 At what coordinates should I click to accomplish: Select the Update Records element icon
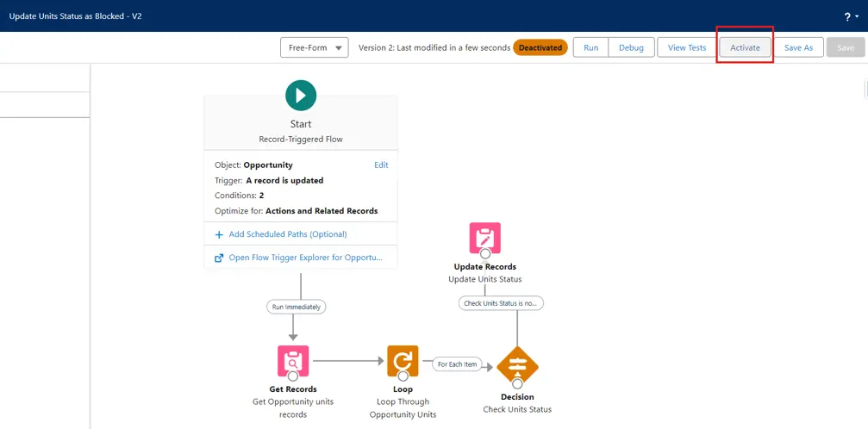(x=484, y=238)
